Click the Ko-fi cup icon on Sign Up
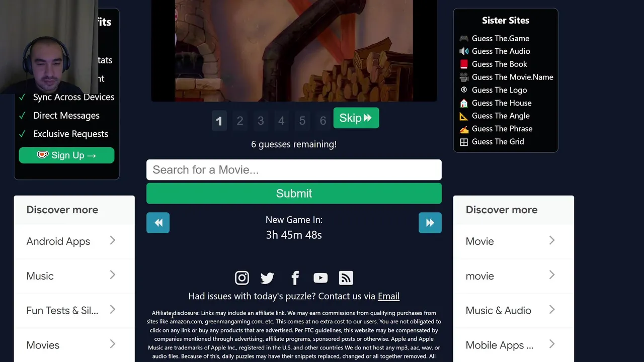 43,155
